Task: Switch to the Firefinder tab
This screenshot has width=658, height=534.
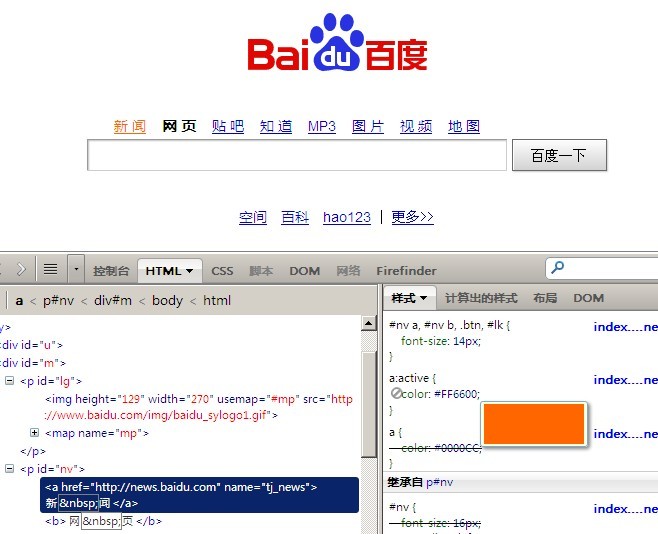Action: pyautogui.click(x=406, y=271)
